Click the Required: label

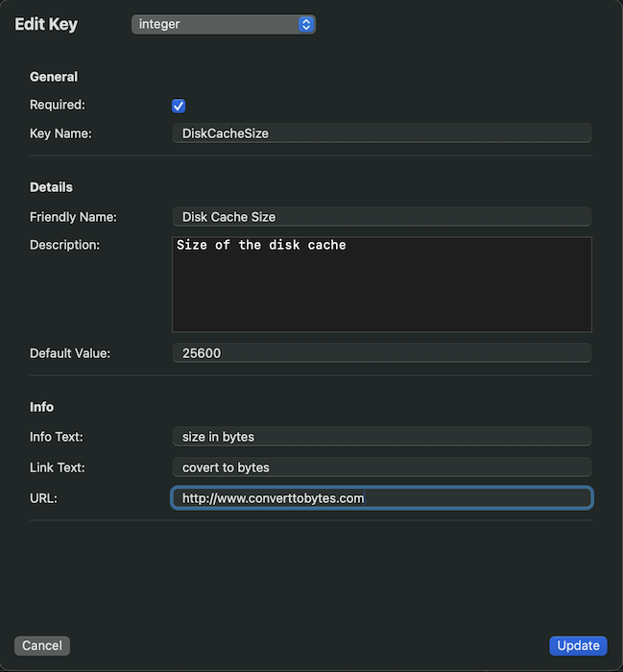(58, 105)
